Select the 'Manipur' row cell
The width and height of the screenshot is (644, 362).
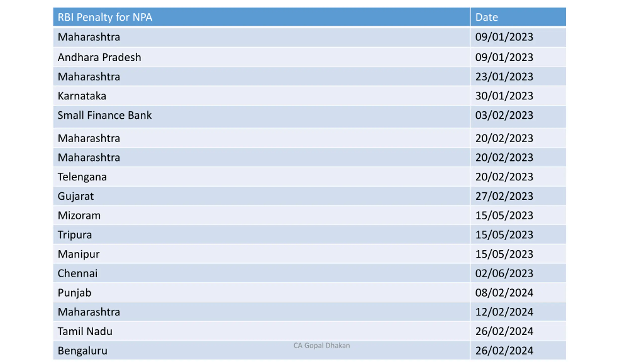(x=261, y=254)
